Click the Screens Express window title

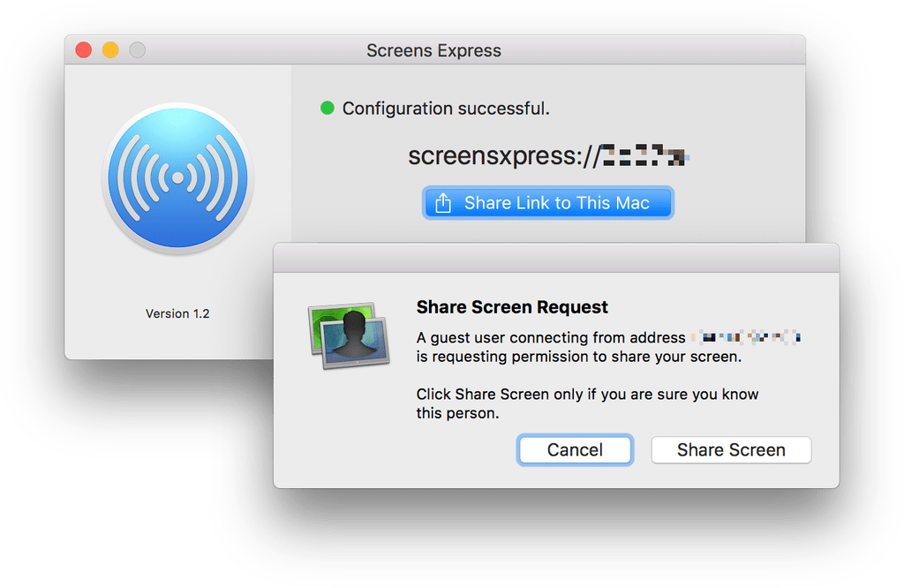pyautogui.click(x=433, y=50)
